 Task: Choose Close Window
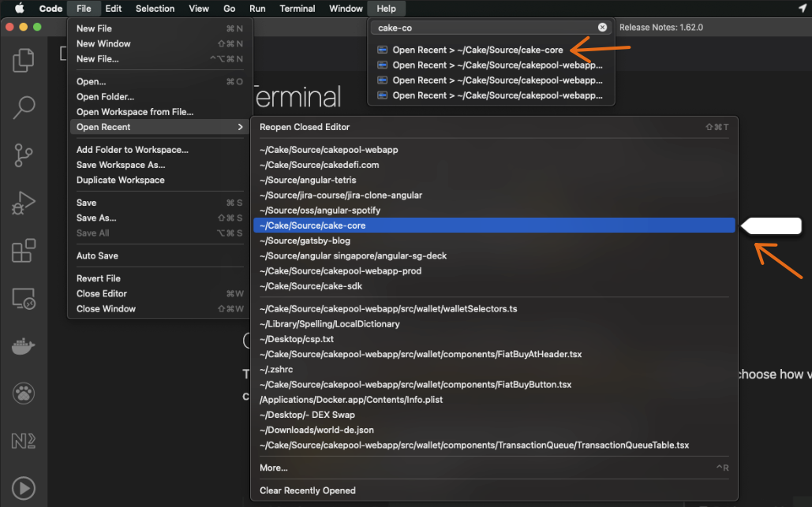159,308
